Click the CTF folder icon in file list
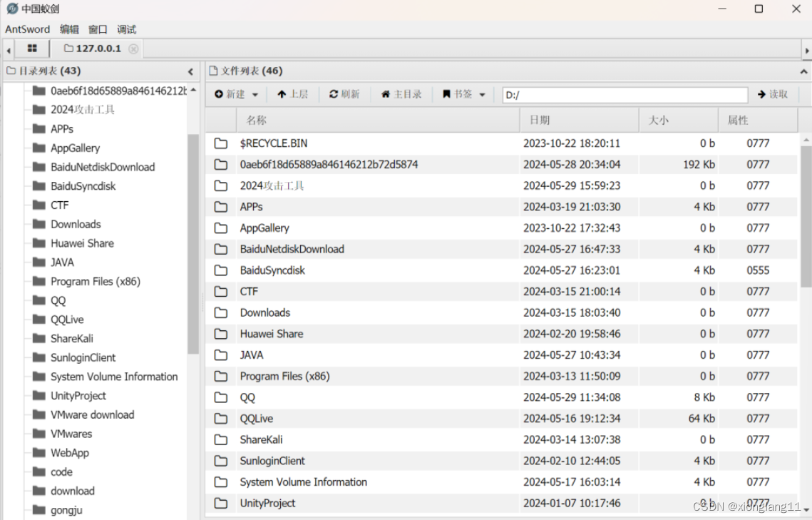Screen dimensions: 812x520 click(x=221, y=292)
